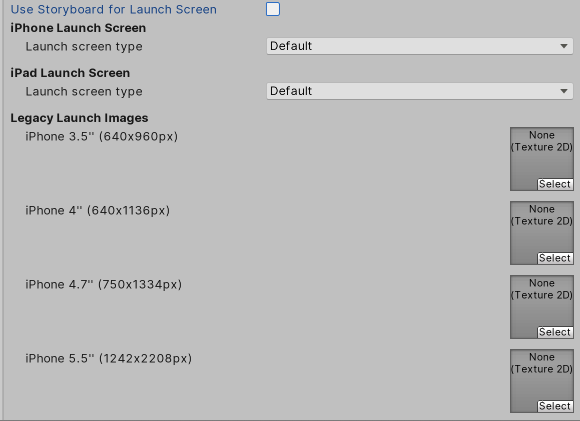Click the Use Storyboard for Launch Screen label
This screenshot has width=580, height=421.
pos(114,10)
